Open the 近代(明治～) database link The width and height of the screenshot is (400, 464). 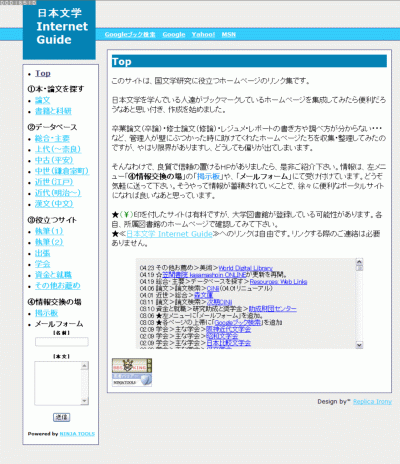tap(58, 193)
